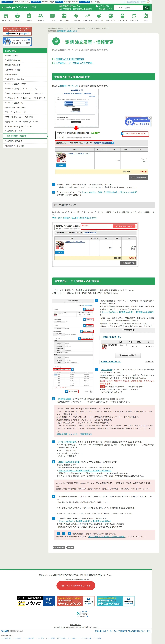Open デザインの設定（クリエイターモード）sidebar item
This screenshot has height=644, width=165.
click(x=25, y=89)
